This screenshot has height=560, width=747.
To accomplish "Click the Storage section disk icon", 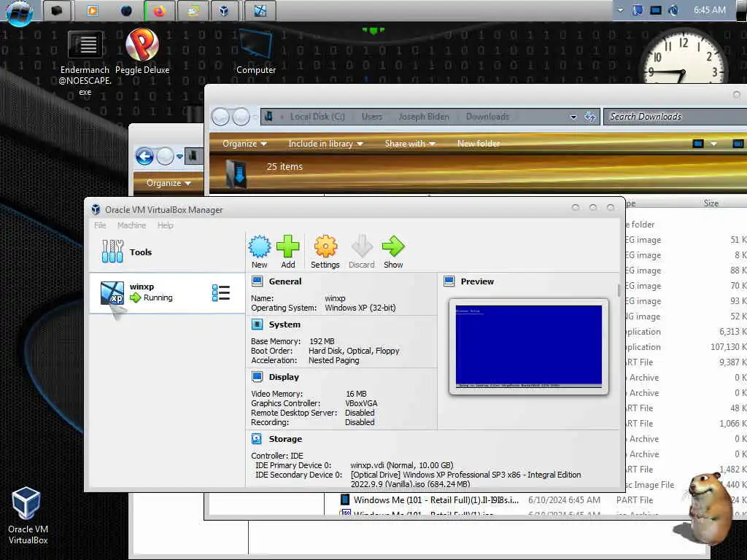I will 257,438.
